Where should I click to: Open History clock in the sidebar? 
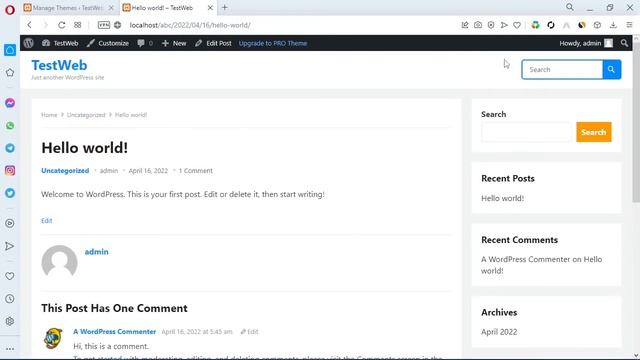coord(10,299)
